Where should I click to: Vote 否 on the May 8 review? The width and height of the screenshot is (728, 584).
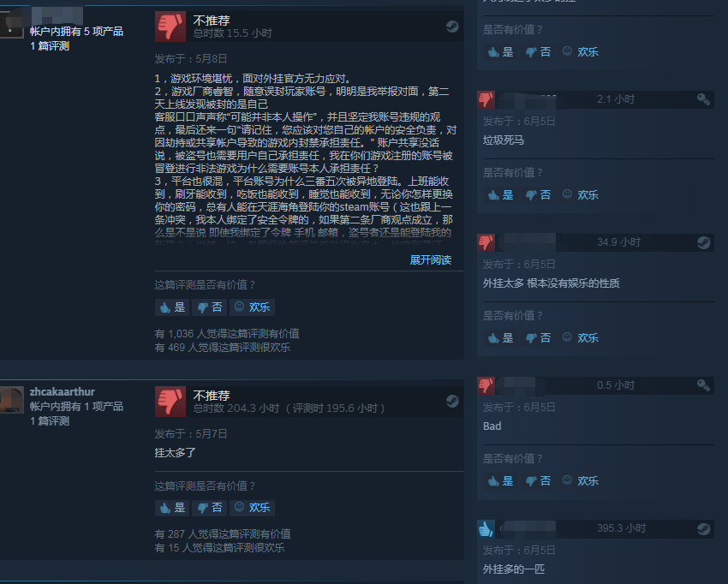(x=209, y=307)
